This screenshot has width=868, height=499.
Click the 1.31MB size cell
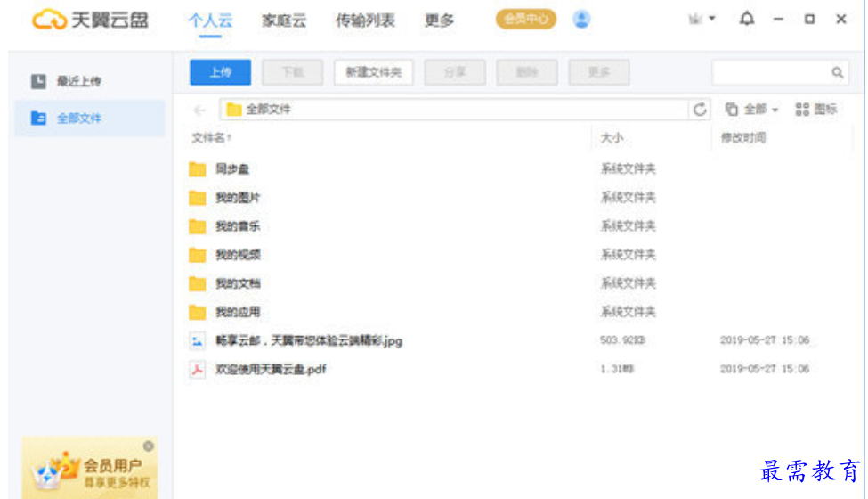pos(617,369)
